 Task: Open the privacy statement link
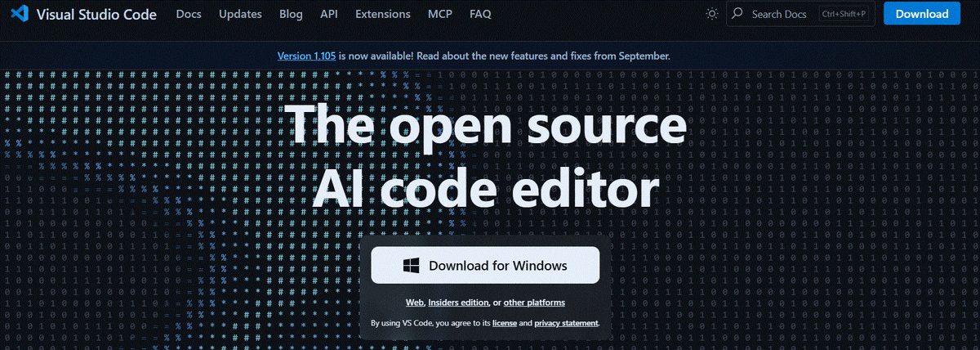click(x=566, y=324)
